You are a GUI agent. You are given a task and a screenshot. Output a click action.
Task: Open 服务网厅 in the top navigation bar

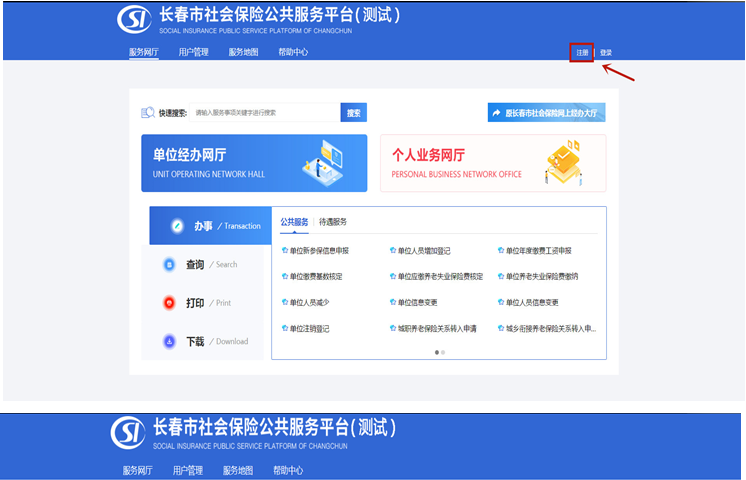[x=144, y=52]
